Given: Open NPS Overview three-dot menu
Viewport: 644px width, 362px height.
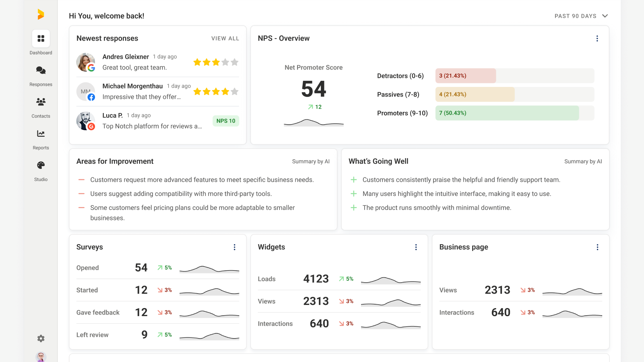Looking at the screenshot, I should (597, 39).
